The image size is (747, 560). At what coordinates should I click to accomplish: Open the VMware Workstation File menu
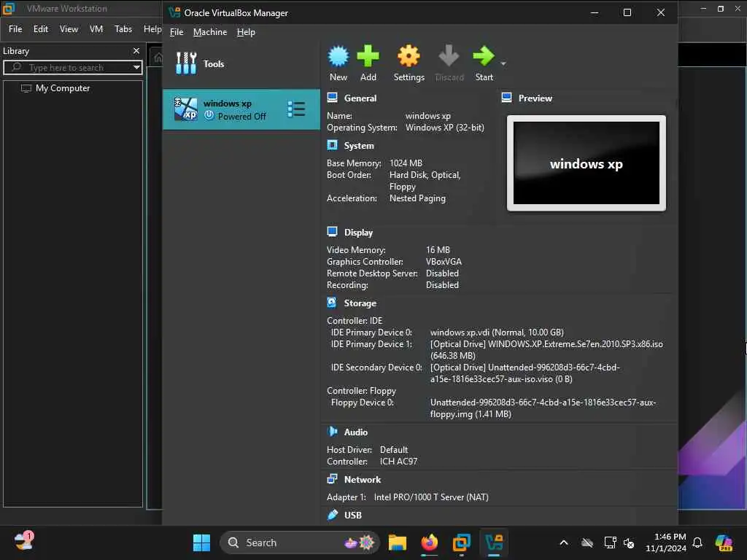15,29
